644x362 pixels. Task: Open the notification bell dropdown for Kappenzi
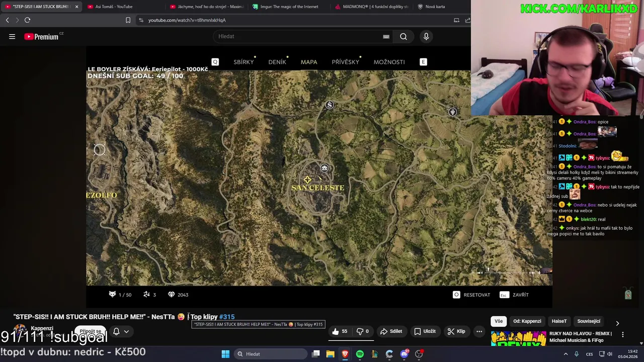(121, 331)
